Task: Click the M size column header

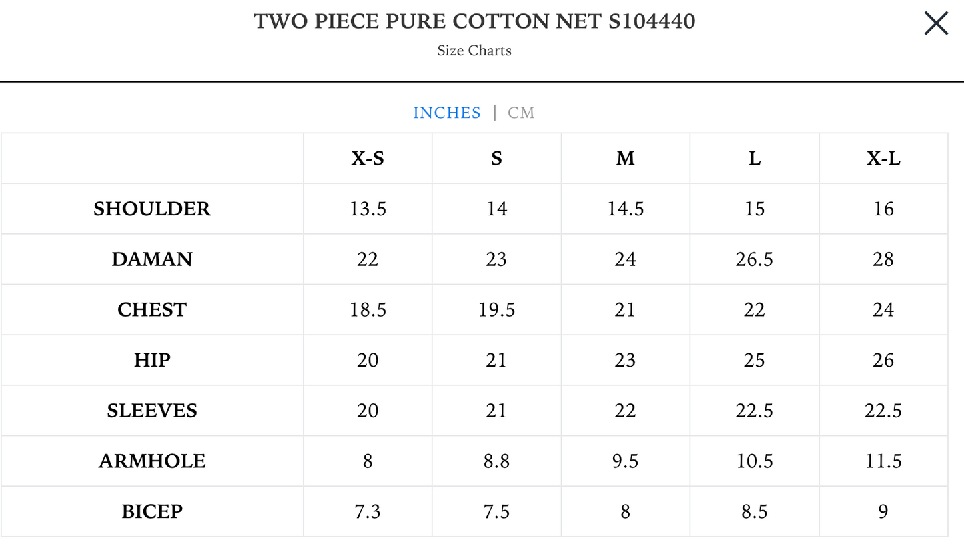Action: 625,159
